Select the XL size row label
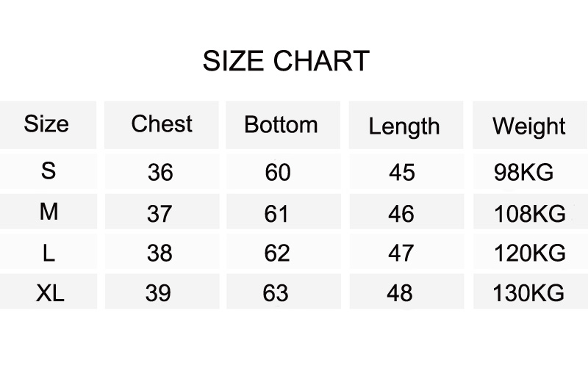Viewport: 588px width, 385px height. (50, 292)
